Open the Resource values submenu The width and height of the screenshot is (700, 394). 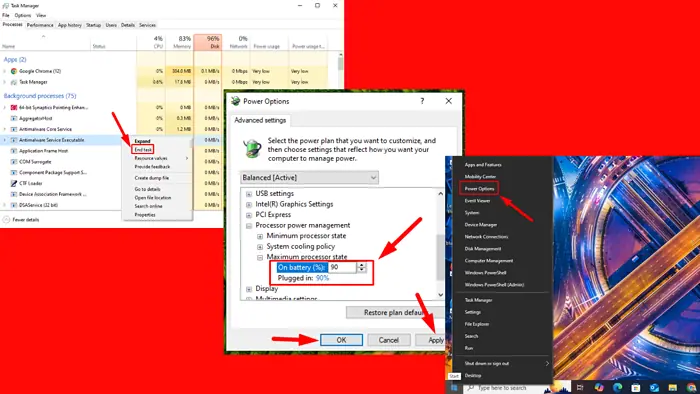coord(157,158)
